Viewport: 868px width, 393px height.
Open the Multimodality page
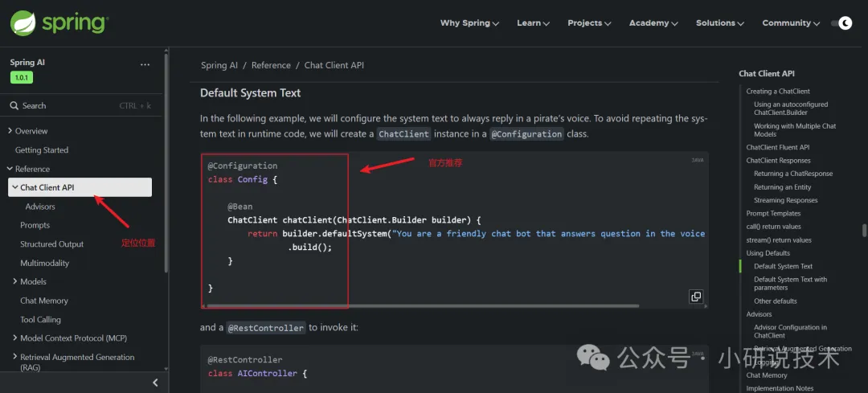click(x=45, y=263)
